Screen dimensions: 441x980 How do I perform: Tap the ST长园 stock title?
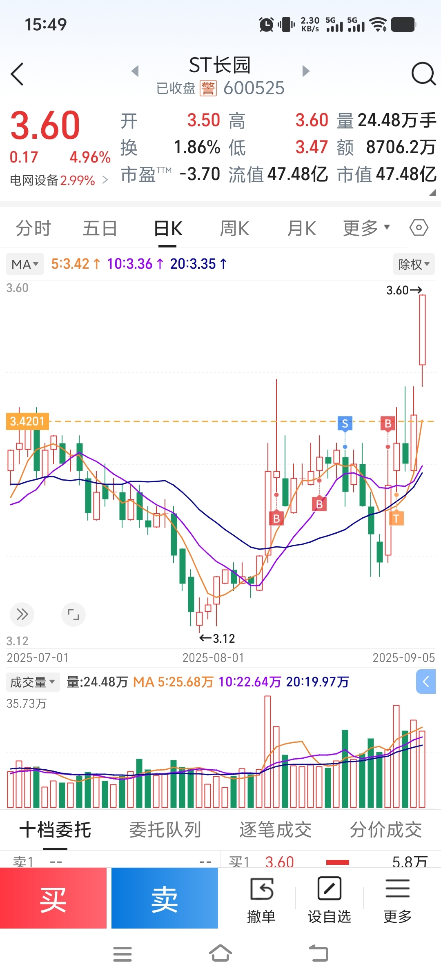(x=220, y=65)
